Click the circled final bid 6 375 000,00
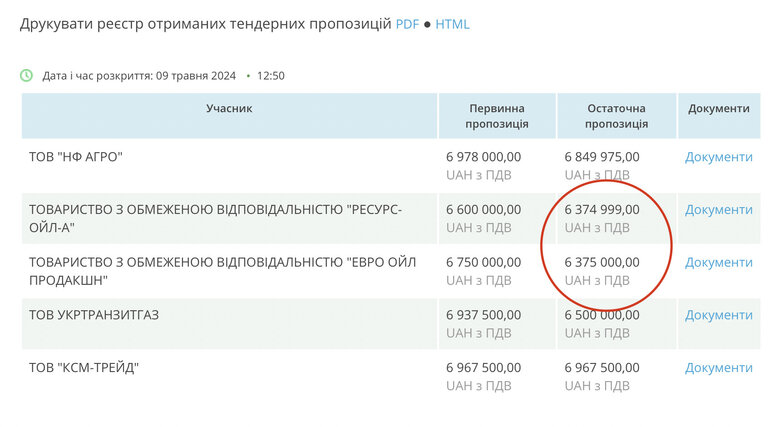Screen dimensions: 780x427 pos(602,262)
